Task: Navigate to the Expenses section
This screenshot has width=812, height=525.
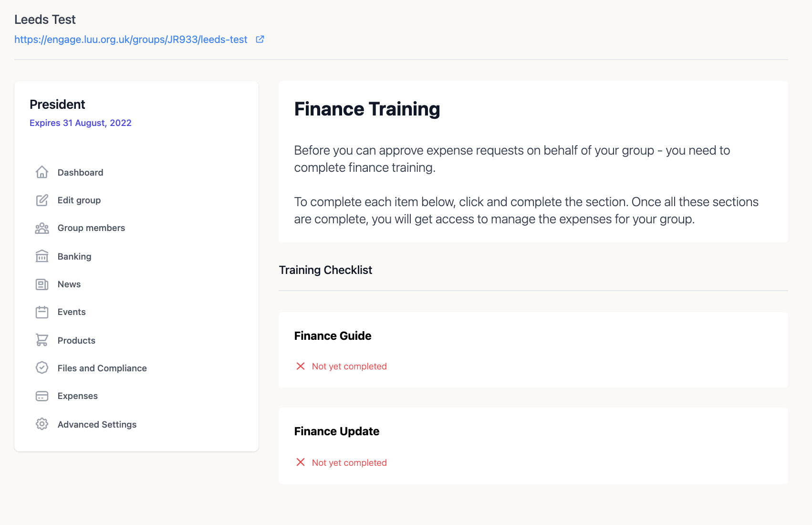Action: click(77, 396)
